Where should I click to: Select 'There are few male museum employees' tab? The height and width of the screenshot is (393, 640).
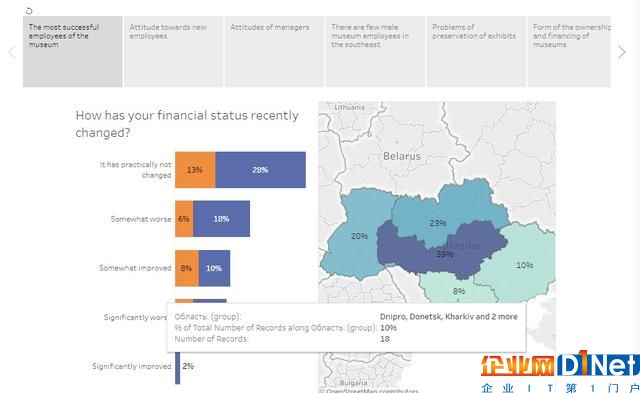(x=375, y=51)
